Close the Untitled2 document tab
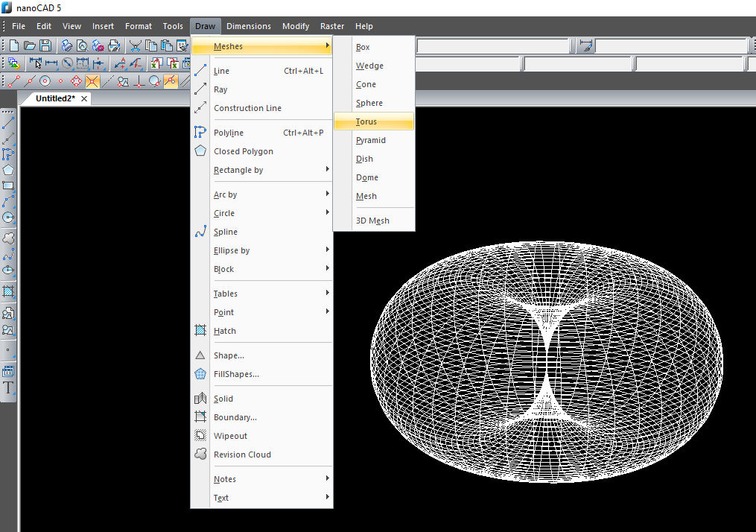This screenshot has width=756, height=532. tap(84, 99)
